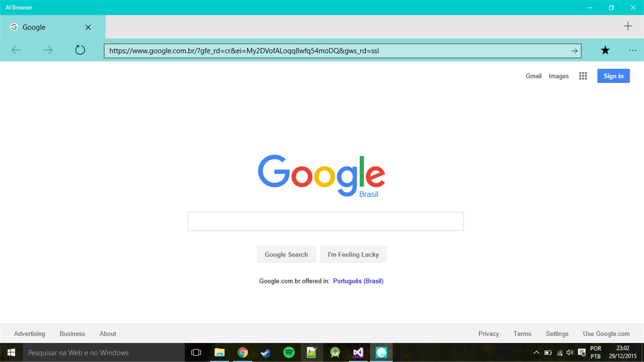Screen dimensions: 644x362
Task: Open the About footer link
Action: [x=108, y=334]
